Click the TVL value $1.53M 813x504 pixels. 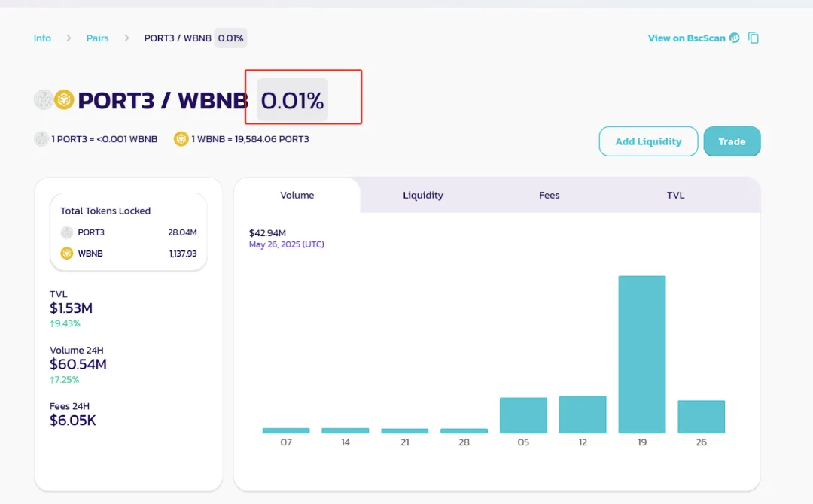pos(71,308)
